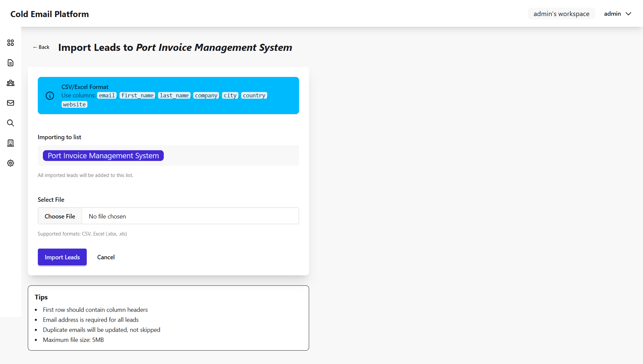Click the info circle icon in format banner

pyautogui.click(x=50, y=96)
